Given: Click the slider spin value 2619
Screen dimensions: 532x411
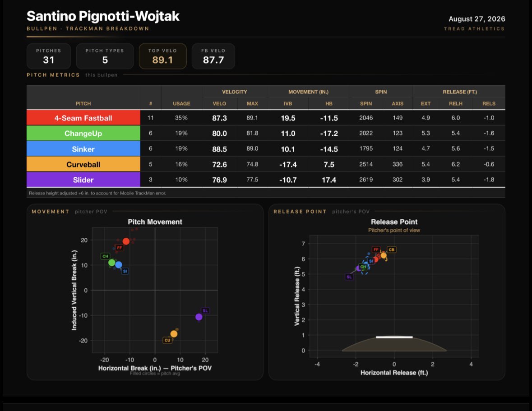Looking at the screenshot, I should pos(366,180).
